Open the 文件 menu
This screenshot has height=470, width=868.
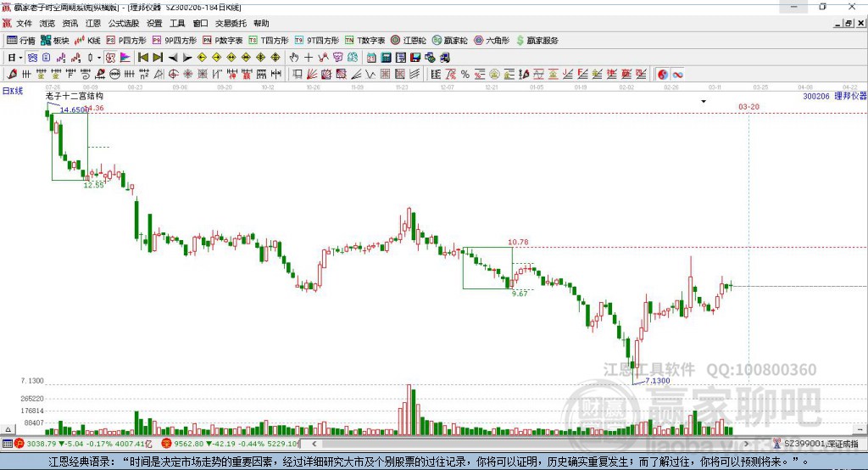click(x=25, y=23)
